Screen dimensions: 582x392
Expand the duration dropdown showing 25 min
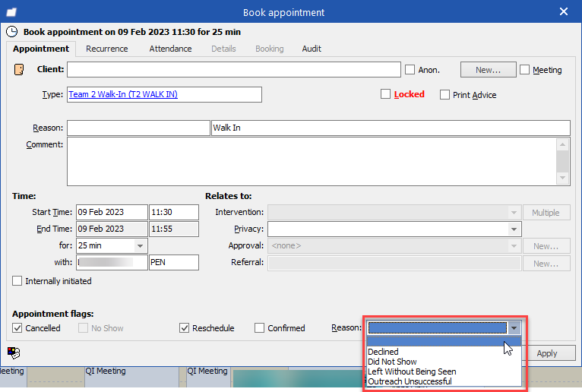(x=140, y=245)
